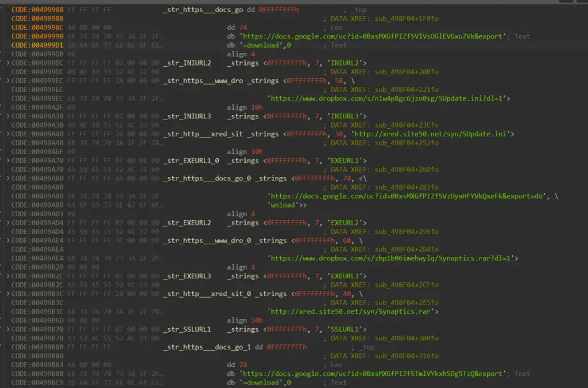
Task: Jump to the sub_498F04+2E5 xref
Action: click(x=407, y=303)
